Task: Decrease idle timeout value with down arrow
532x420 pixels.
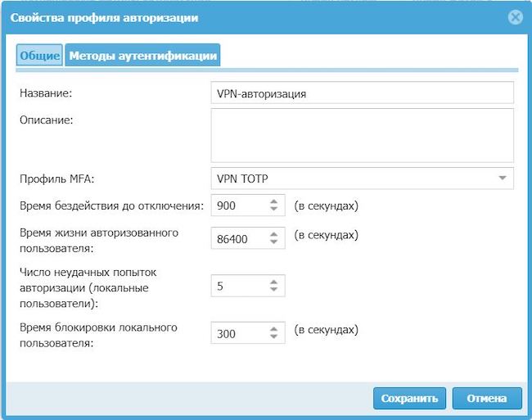Action: click(x=274, y=210)
